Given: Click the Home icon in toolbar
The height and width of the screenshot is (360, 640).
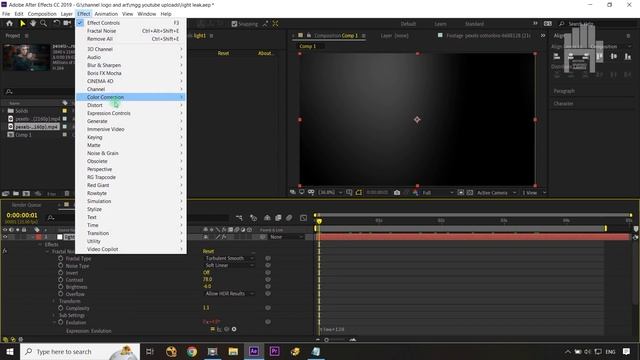Looking at the screenshot, I should pyautogui.click(x=9, y=23).
